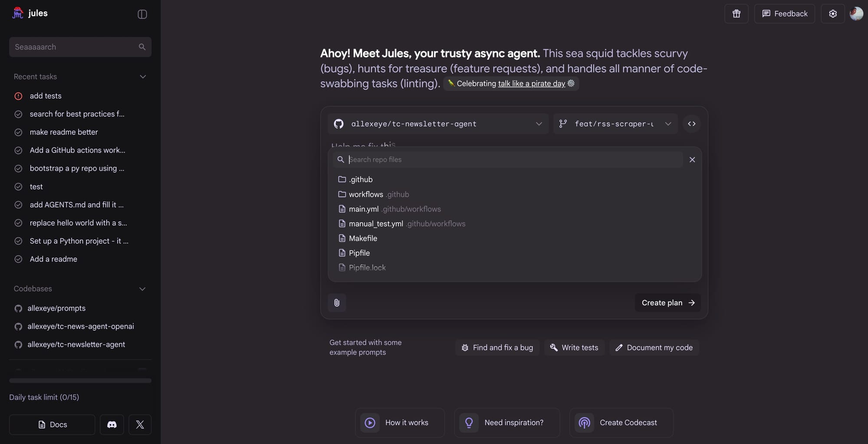
Task: Click the gift box icon
Action: tap(736, 14)
